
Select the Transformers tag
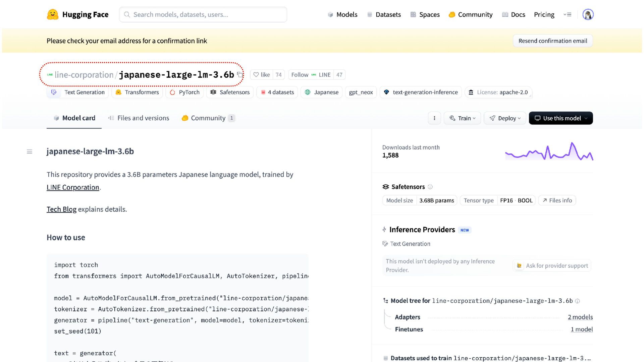(x=137, y=92)
